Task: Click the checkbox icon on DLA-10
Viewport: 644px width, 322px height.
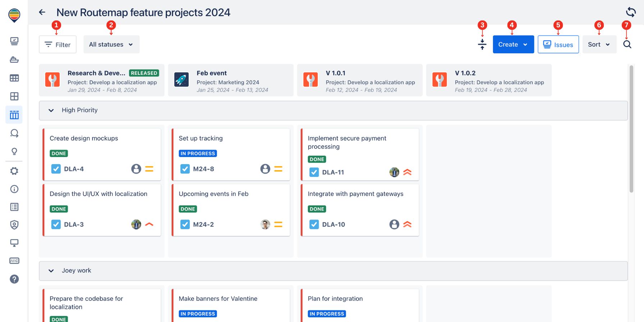Action: pyautogui.click(x=314, y=225)
